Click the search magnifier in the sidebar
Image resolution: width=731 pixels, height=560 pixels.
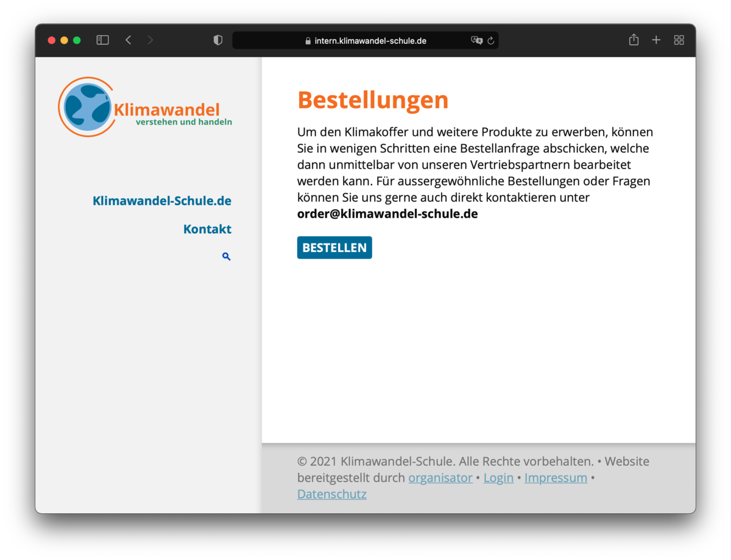(227, 257)
